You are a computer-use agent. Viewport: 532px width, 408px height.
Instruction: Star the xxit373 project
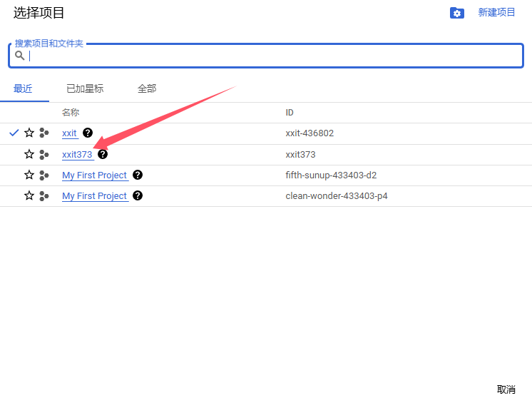tap(29, 155)
